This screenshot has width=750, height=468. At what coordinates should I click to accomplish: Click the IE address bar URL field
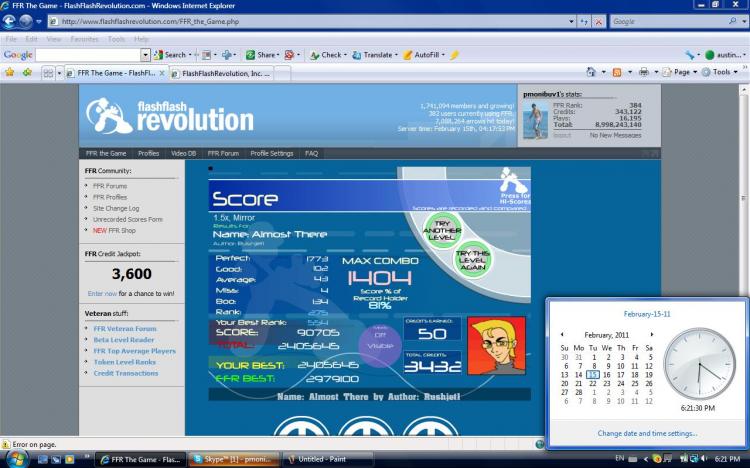coord(313,22)
